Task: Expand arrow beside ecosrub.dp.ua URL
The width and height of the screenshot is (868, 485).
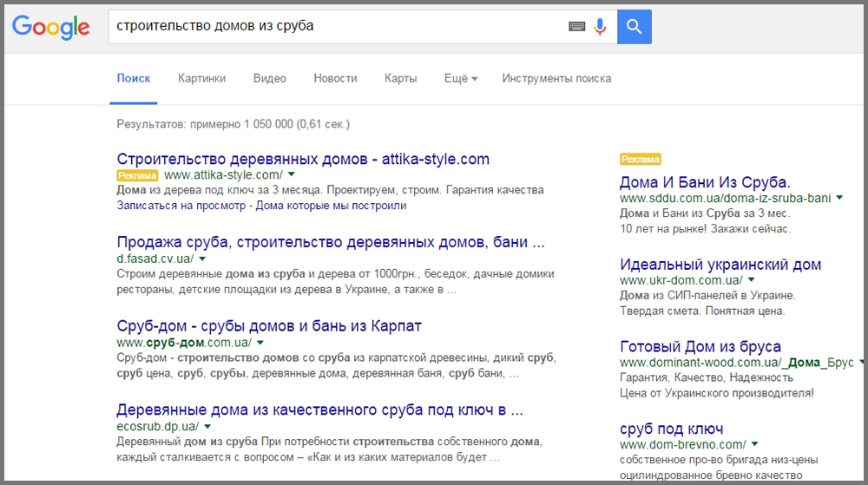Action: [x=207, y=427]
